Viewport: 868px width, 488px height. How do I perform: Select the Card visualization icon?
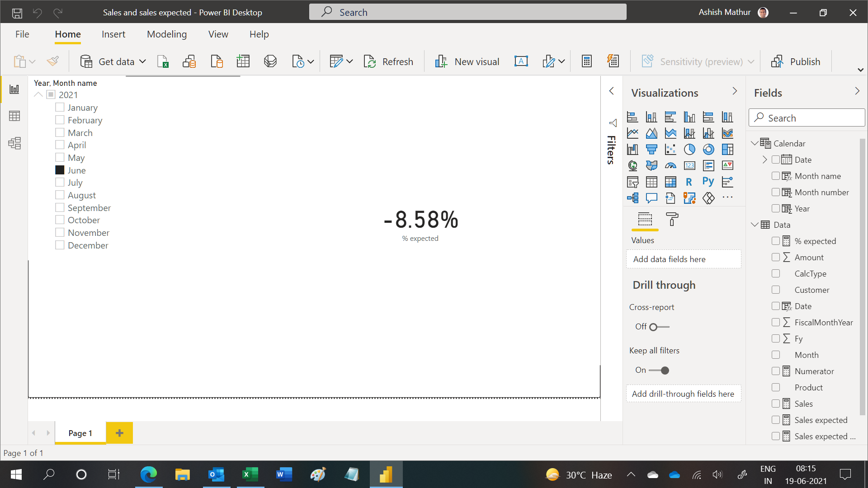pos(689,165)
